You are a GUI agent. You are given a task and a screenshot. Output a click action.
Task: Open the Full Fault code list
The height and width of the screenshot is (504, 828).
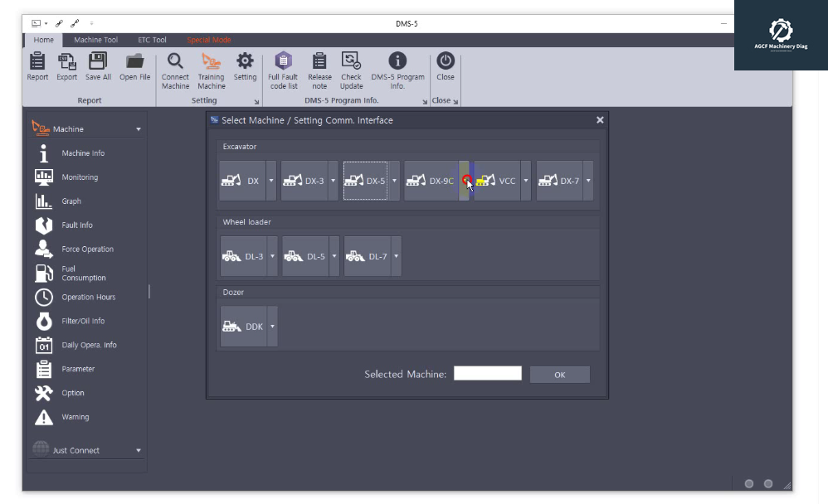pyautogui.click(x=283, y=61)
